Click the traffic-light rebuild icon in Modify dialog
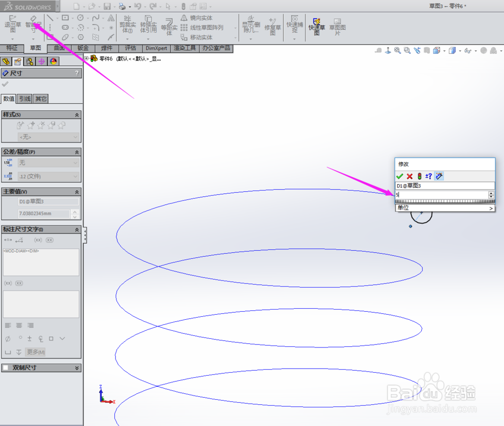The width and height of the screenshot is (504, 426). click(x=419, y=176)
